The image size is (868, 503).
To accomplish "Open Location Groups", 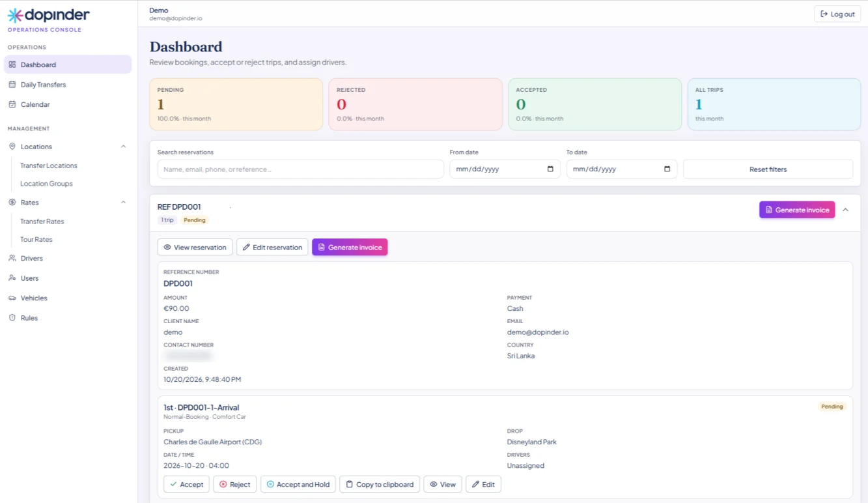I will click(x=46, y=184).
